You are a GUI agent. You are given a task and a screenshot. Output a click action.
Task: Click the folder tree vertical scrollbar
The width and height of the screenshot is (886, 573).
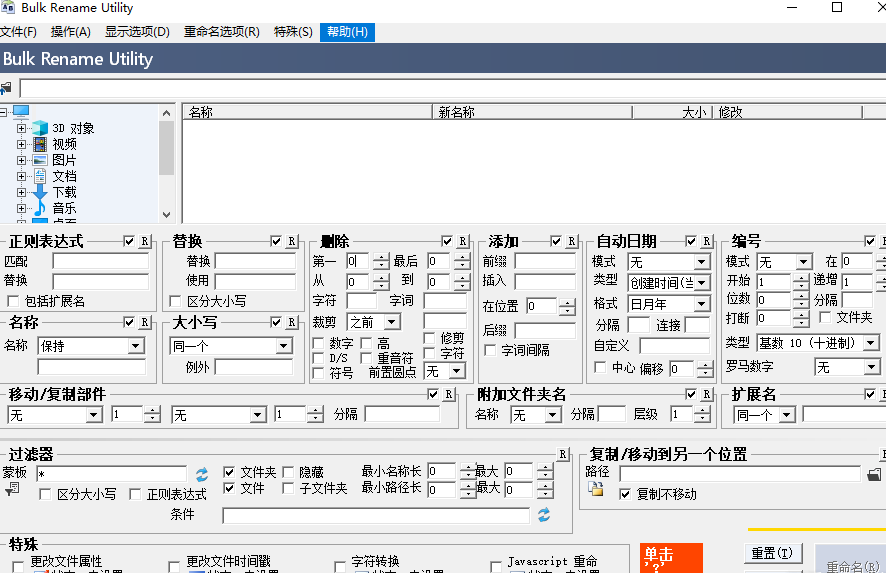tap(166, 164)
